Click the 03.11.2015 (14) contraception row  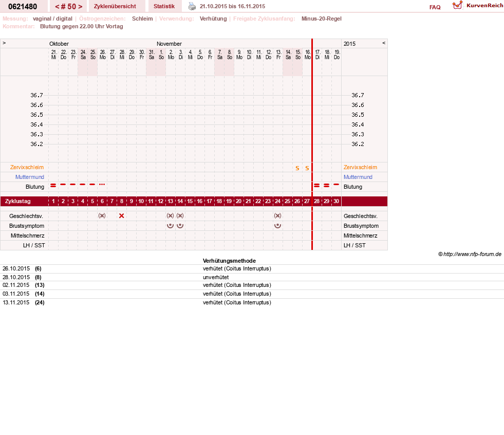pos(252,294)
